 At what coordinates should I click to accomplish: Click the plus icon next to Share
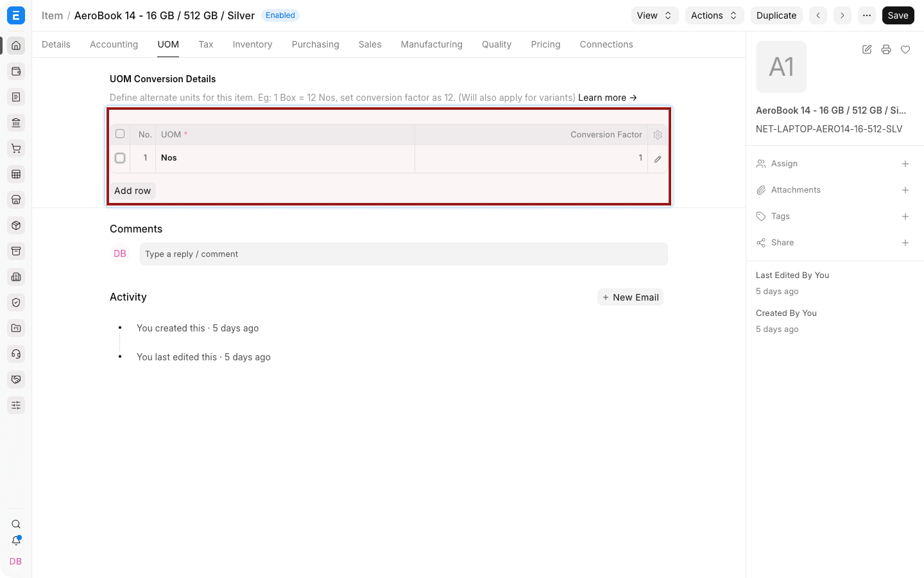(x=905, y=243)
